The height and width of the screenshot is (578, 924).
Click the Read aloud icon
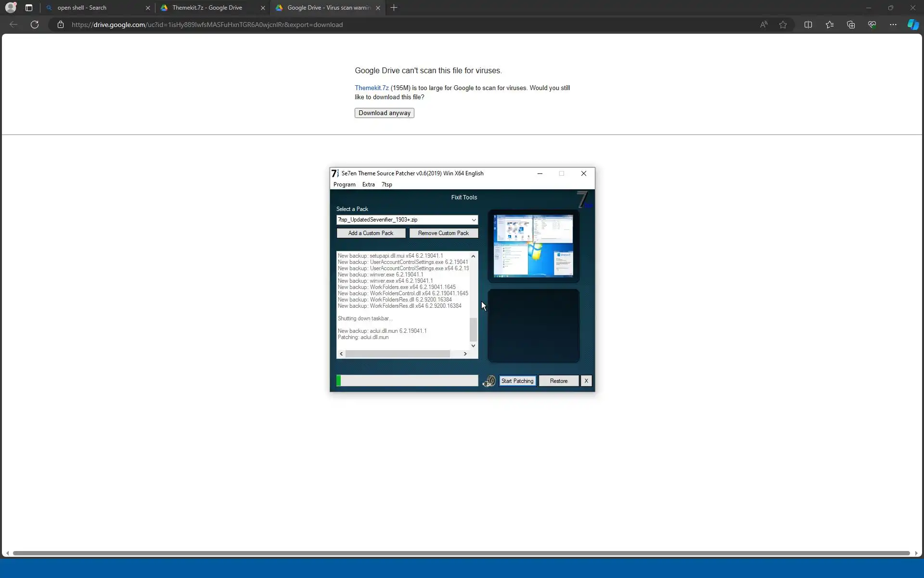coord(764,25)
